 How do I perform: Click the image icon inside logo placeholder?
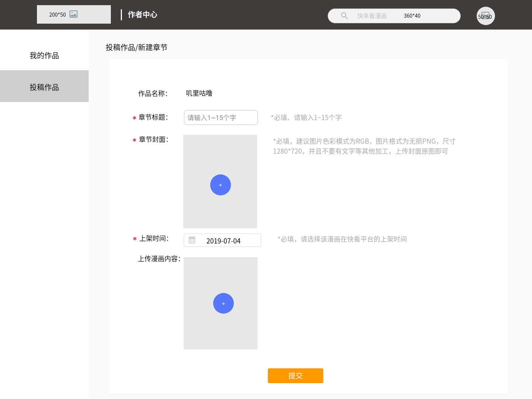point(74,14)
